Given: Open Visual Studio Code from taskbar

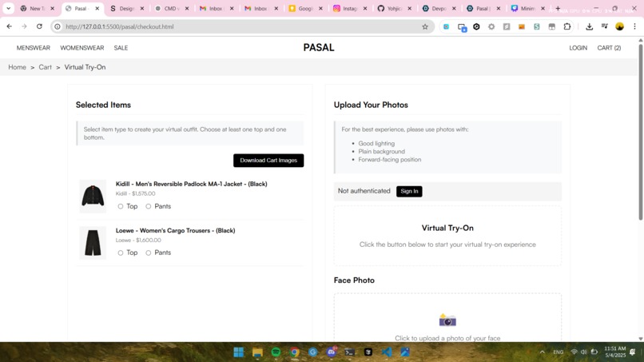Looking at the screenshot, I should pyautogui.click(x=387, y=352).
